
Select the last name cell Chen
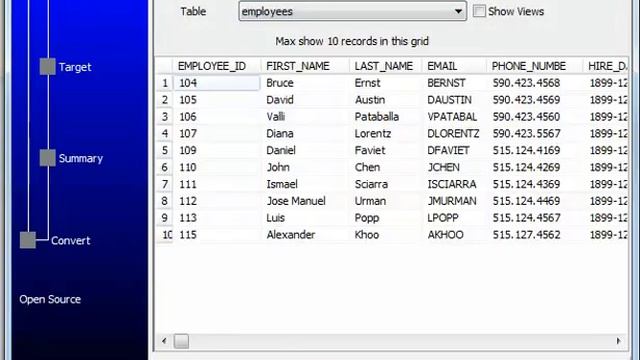point(386,167)
